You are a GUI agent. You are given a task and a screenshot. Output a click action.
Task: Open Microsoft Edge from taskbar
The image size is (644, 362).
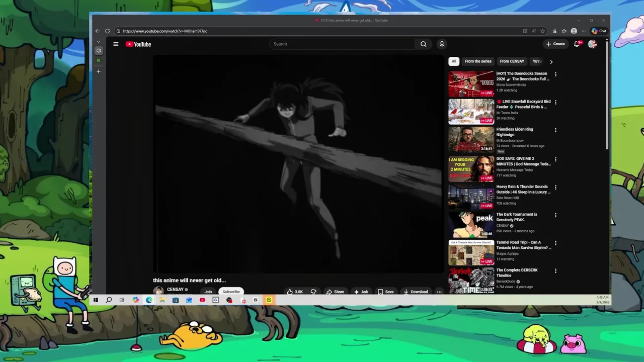click(149, 300)
